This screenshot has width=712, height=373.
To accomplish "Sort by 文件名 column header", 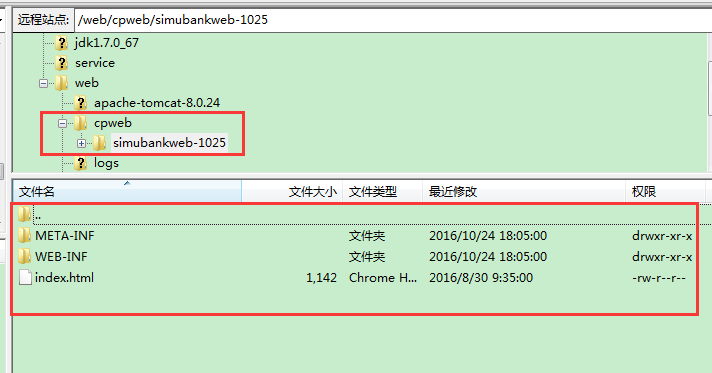I will click(127, 191).
